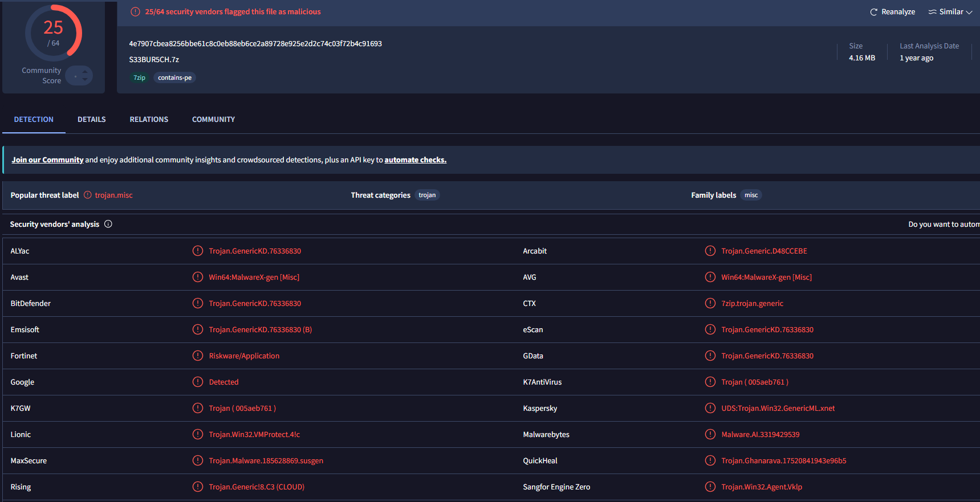Click the Reanalyze refresh icon
980x502 pixels.
click(873, 12)
